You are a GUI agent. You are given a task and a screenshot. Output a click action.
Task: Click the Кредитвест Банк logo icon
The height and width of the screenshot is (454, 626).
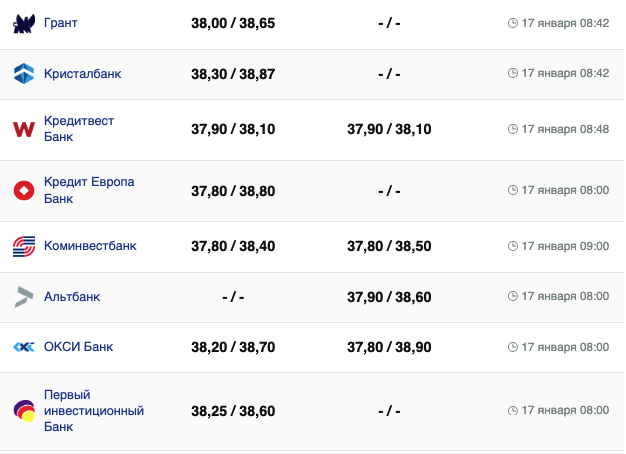[24, 129]
